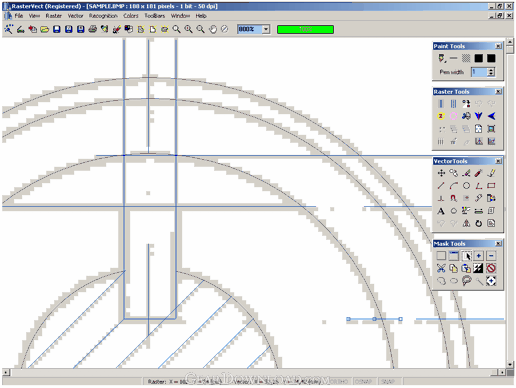Open the Raster menu
This screenshot has height=388, width=516.
coord(54,16)
